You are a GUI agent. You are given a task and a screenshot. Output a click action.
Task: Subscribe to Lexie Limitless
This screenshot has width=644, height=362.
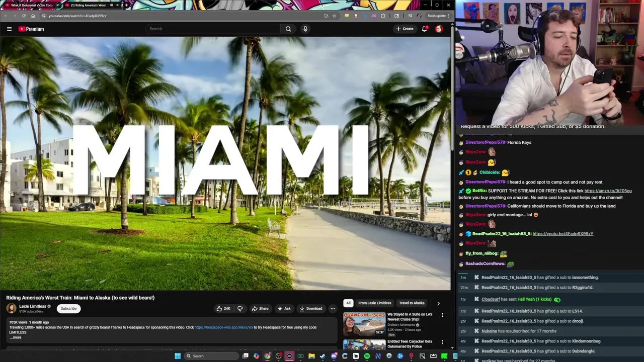[69, 309]
